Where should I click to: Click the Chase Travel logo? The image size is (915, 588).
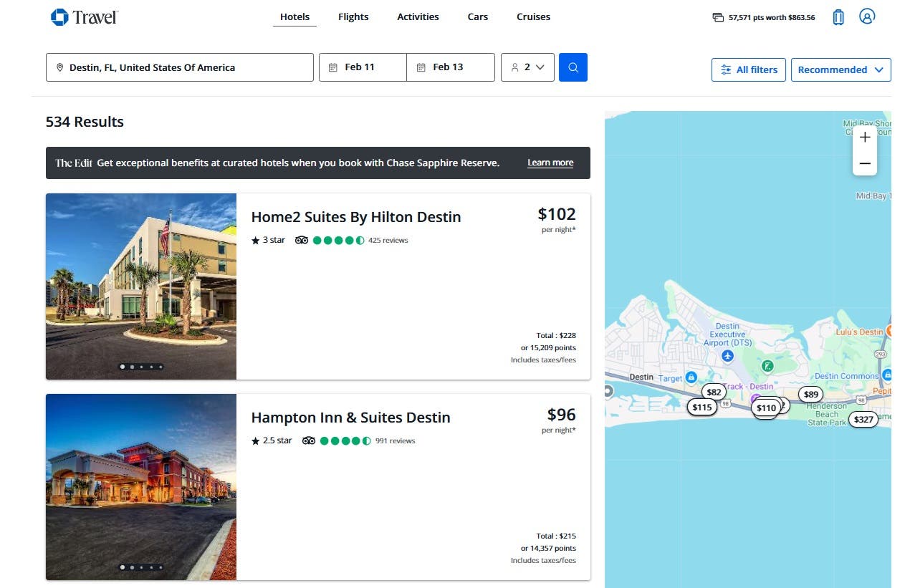[84, 17]
